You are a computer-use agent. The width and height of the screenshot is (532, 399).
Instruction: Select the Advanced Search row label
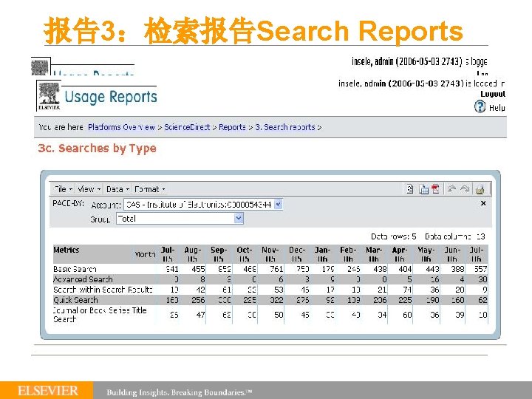pyautogui.click(x=83, y=279)
